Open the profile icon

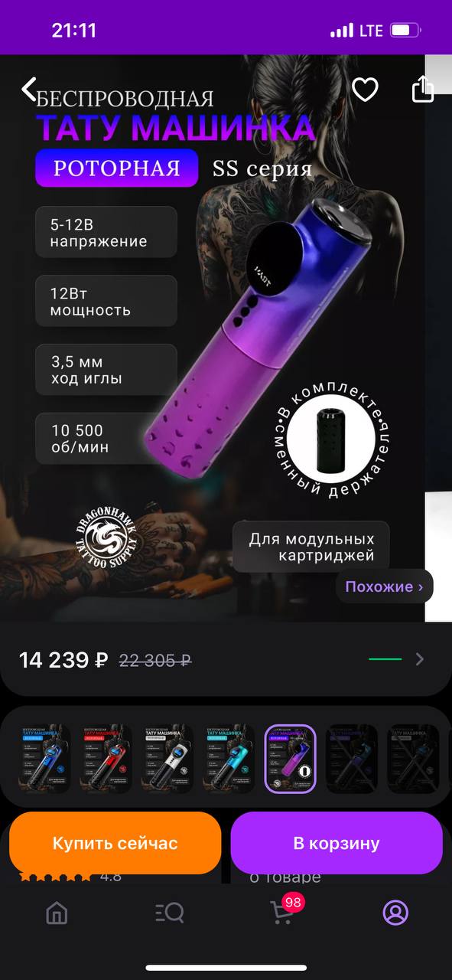coord(395,912)
